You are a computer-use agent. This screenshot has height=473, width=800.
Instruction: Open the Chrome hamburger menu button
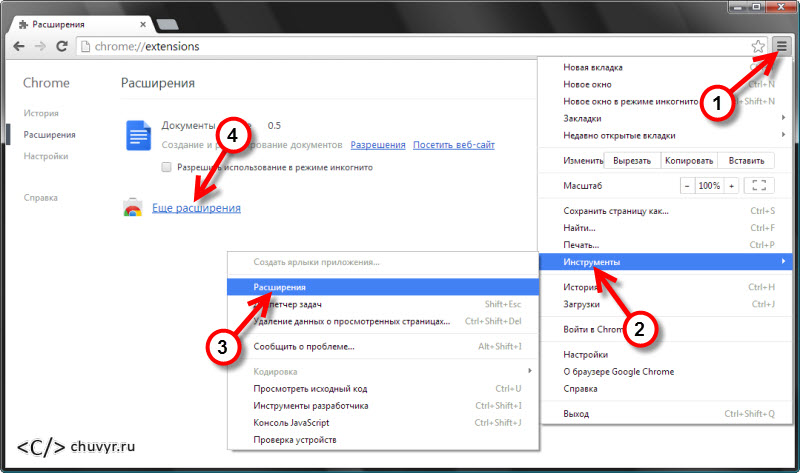pos(782,46)
